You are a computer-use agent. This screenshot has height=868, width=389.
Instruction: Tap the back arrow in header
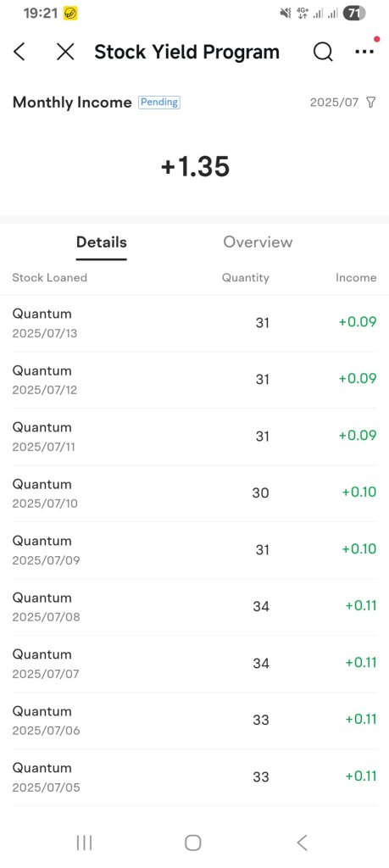[19, 52]
